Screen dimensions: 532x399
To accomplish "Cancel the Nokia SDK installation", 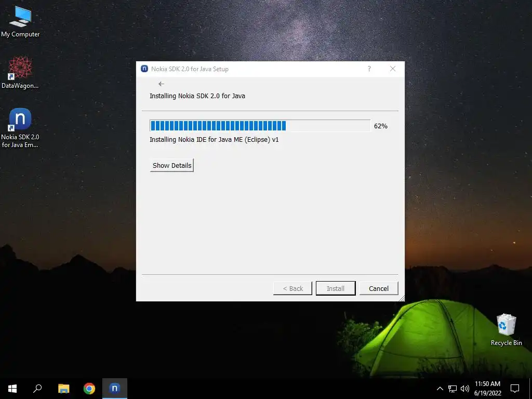I will [x=379, y=288].
